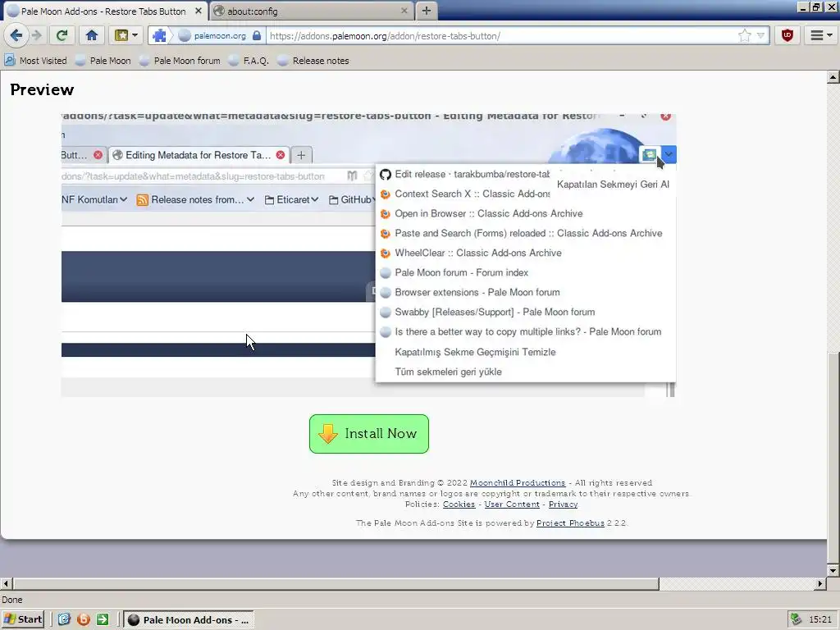Click the Preview heading text
840x630 pixels.
tap(42, 89)
